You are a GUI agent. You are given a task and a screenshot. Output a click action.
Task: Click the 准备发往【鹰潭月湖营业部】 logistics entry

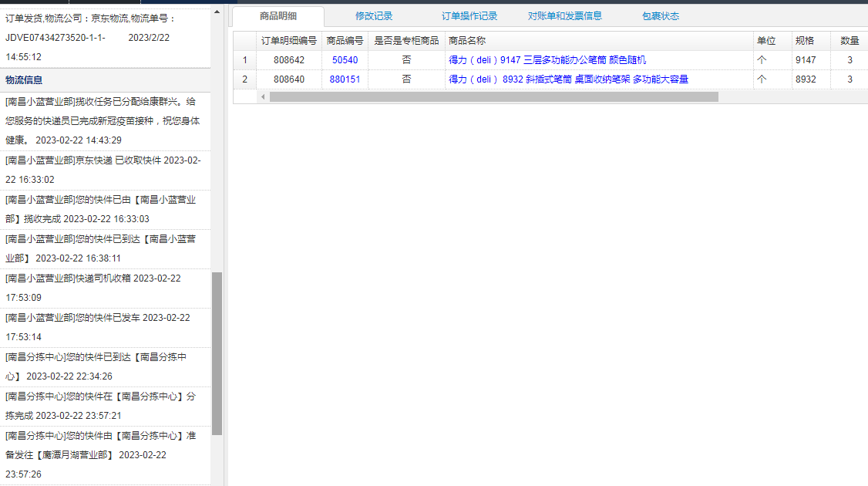coord(105,455)
